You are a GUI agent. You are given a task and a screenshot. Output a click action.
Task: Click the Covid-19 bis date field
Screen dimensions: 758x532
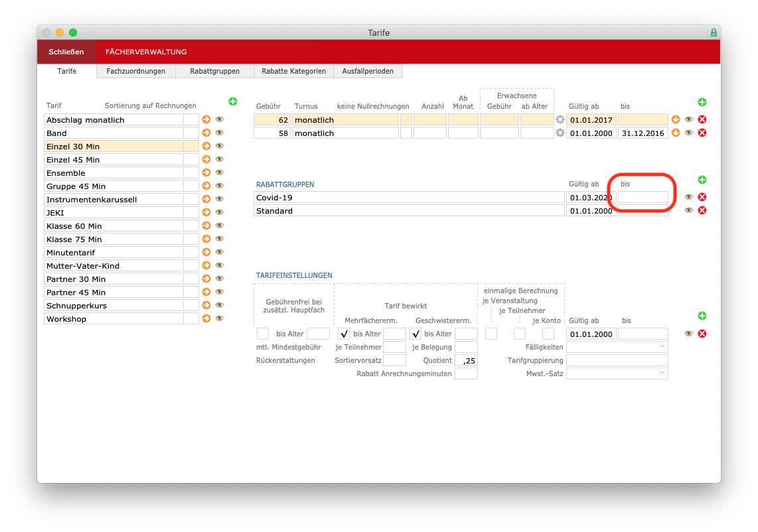tap(643, 197)
